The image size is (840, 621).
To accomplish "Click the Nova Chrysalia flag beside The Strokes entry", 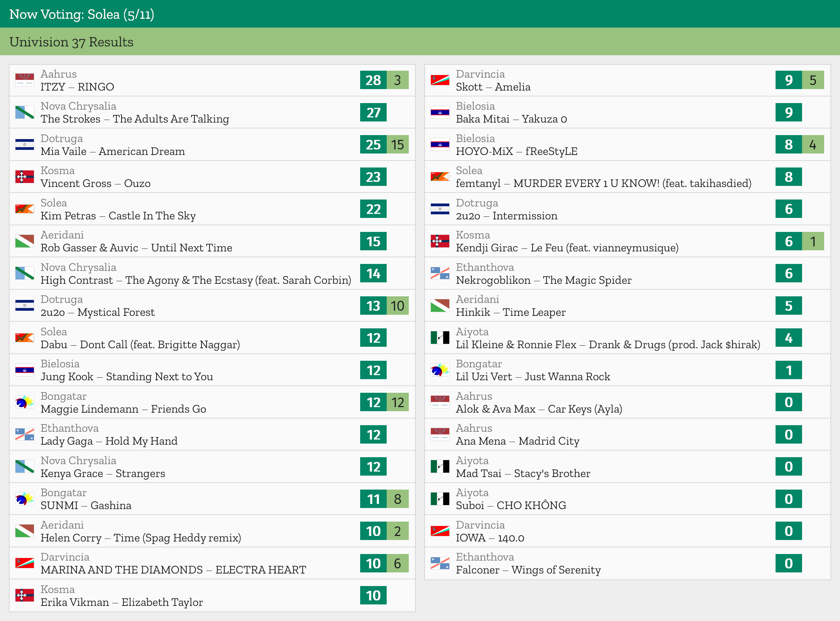I will (x=24, y=112).
